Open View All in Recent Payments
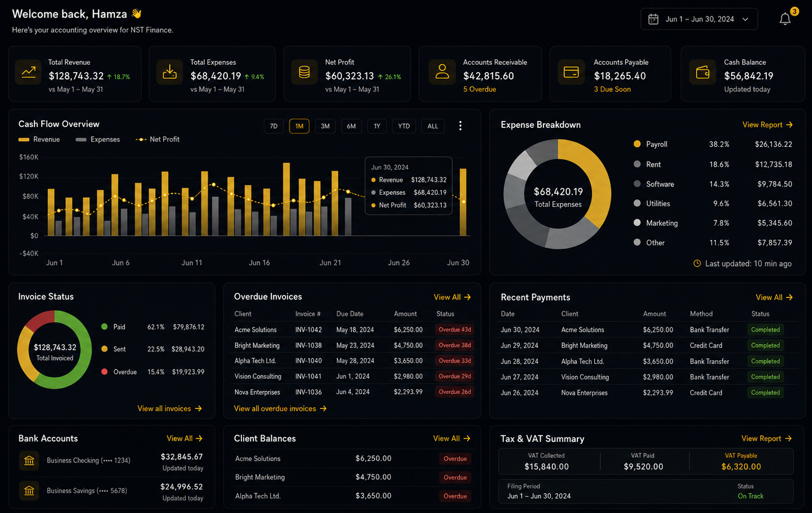This screenshot has width=812, height=513. point(774,297)
